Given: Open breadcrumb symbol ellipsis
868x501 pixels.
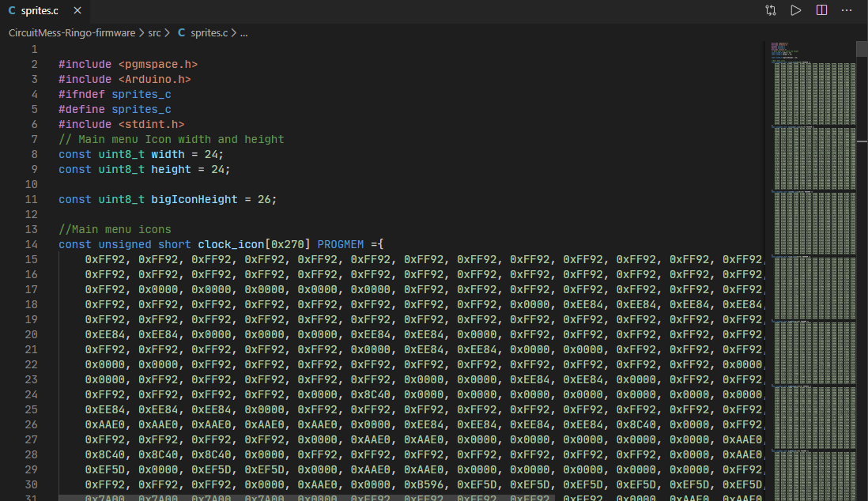Looking at the screenshot, I should [x=244, y=33].
